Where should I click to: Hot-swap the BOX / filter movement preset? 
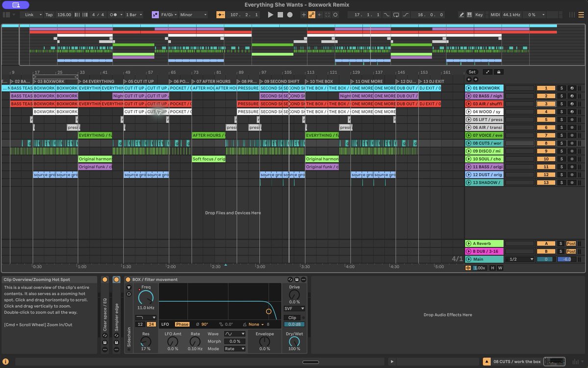pyautogui.click(x=290, y=280)
